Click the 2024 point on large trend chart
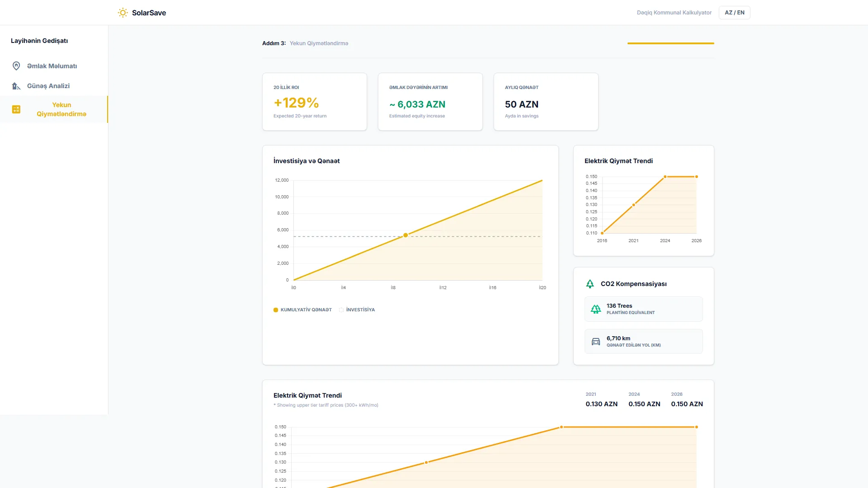Image resolution: width=868 pixels, height=488 pixels. pos(561,427)
